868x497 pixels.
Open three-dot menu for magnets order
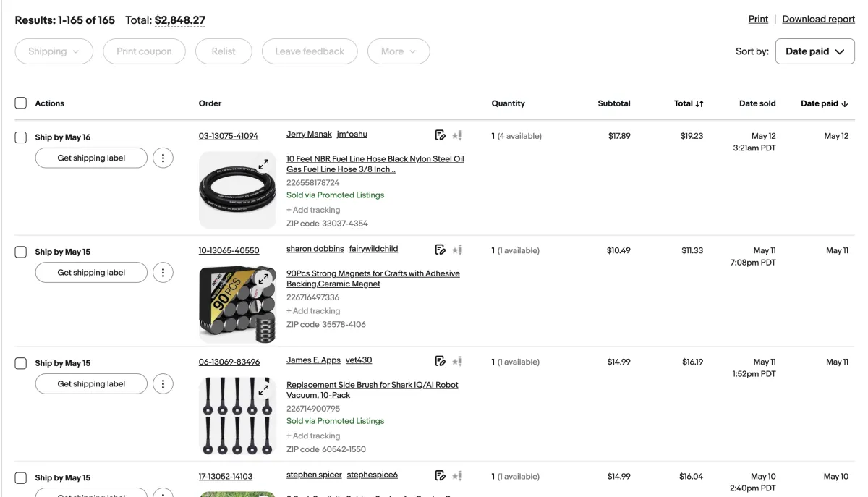point(163,273)
